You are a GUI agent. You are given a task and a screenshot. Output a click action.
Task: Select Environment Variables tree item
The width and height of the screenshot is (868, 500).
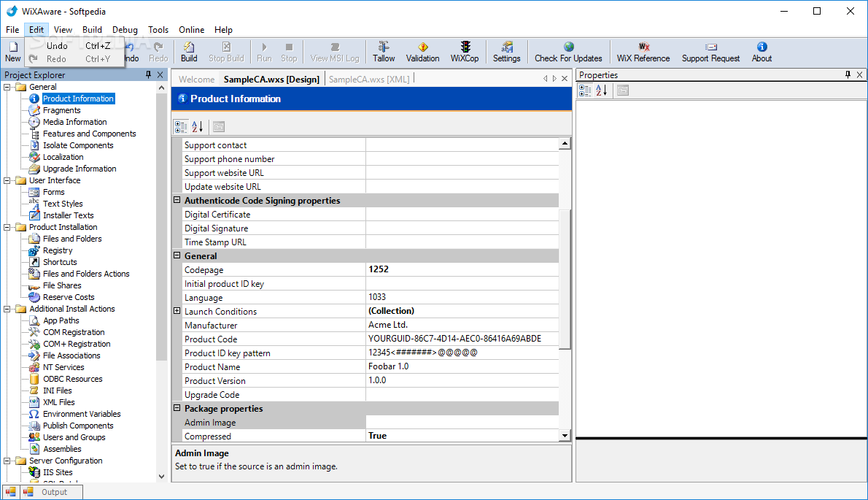pyautogui.click(x=82, y=414)
